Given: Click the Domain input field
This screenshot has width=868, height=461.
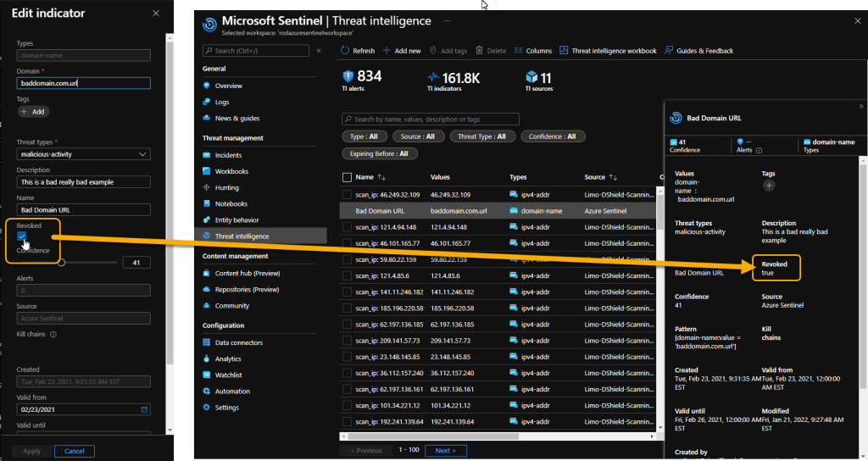Looking at the screenshot, I should tap(84, 83).
